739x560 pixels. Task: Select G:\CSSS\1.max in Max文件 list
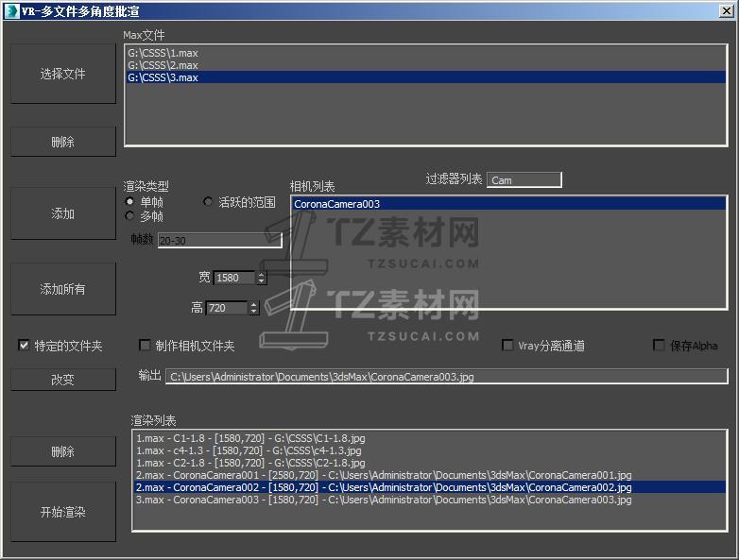pyautogui.click(x=425, y=53)
